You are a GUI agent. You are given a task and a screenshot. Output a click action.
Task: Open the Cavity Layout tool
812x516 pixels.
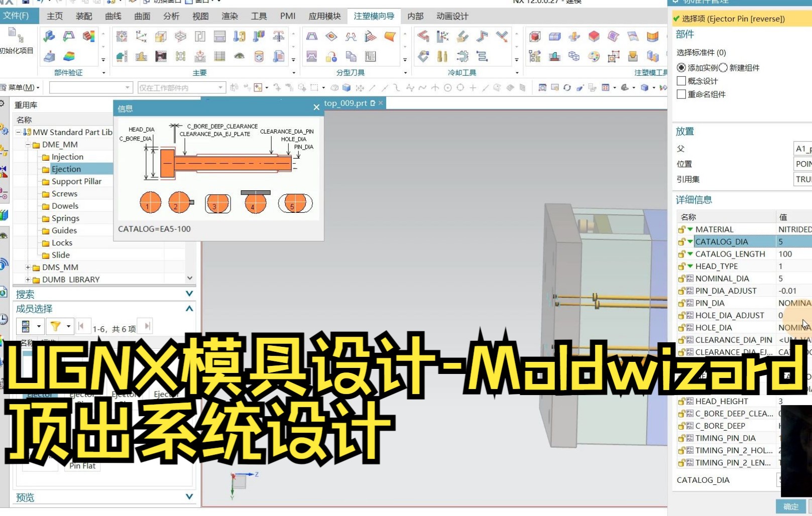(x=180, y=36)
